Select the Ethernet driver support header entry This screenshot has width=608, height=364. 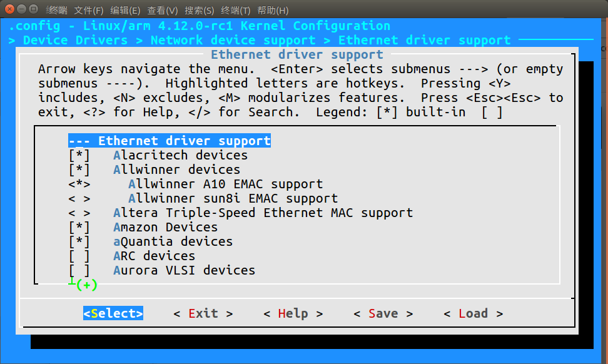pos(170,141)
